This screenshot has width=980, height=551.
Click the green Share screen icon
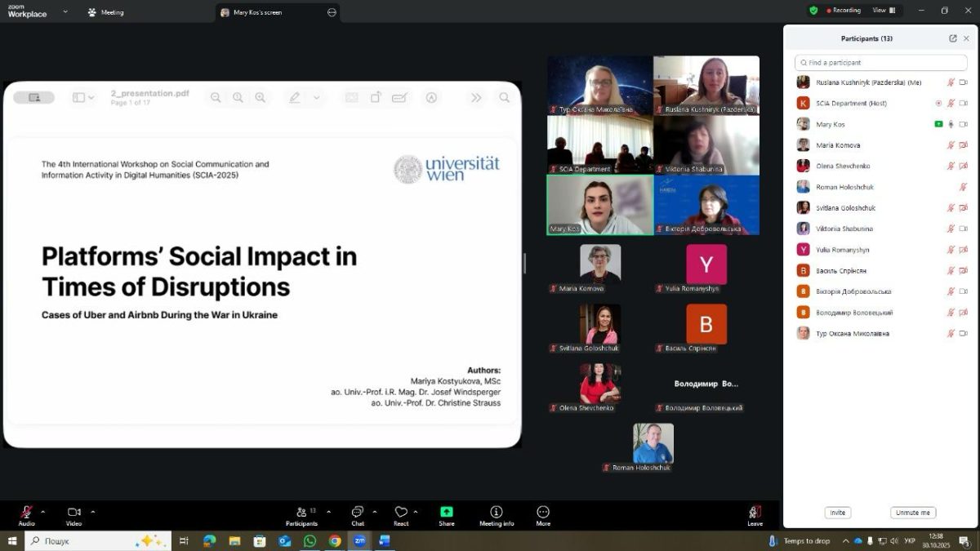click(x=446, y=512)
